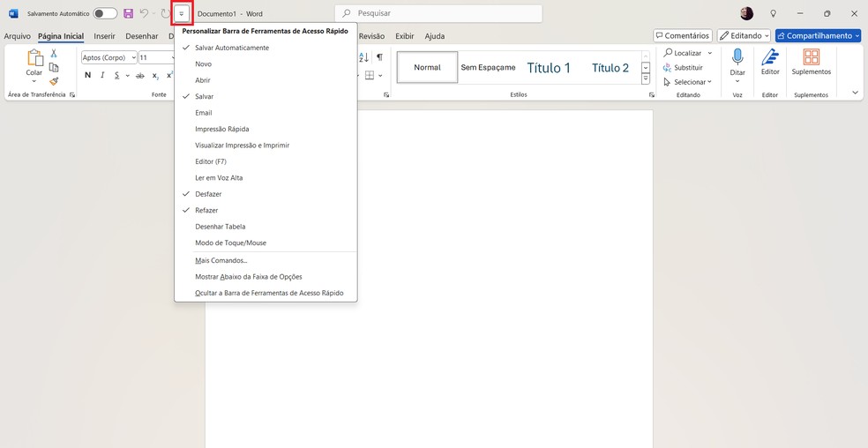This screenshot has height=448, width=868.
Task: Click the Ditar microphone icon
Action: coord(737,57)
